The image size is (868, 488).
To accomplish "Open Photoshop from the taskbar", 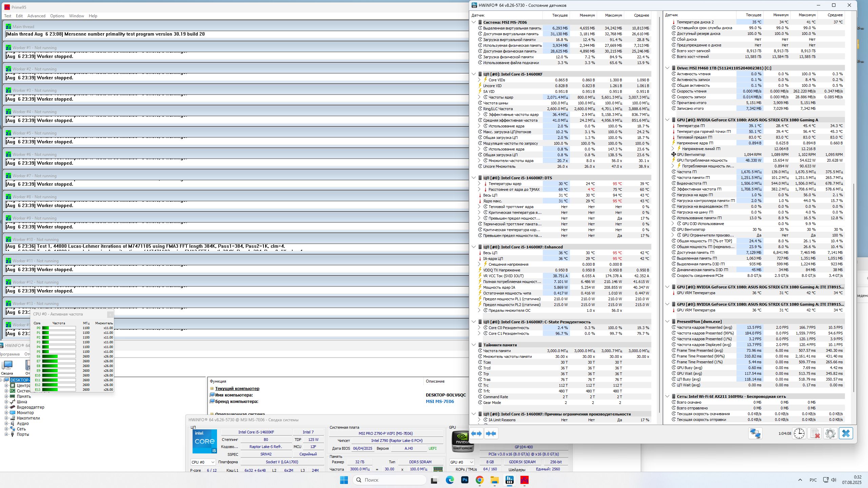I will coord(465,480).
